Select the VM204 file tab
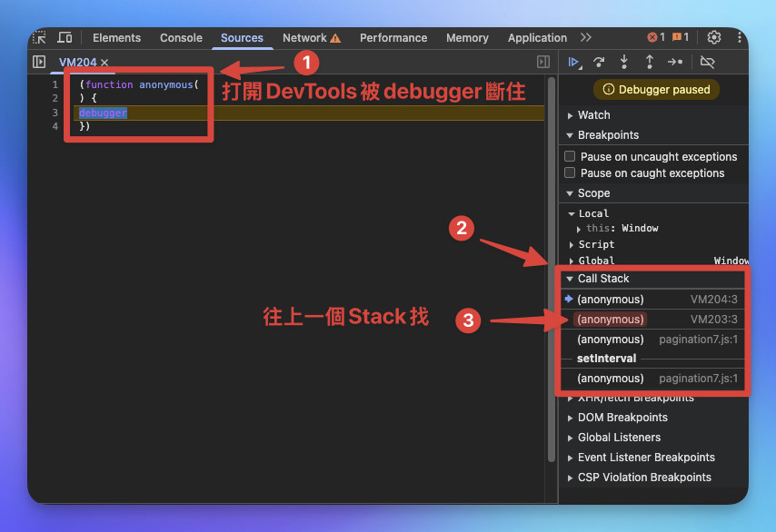 [78, 63]
